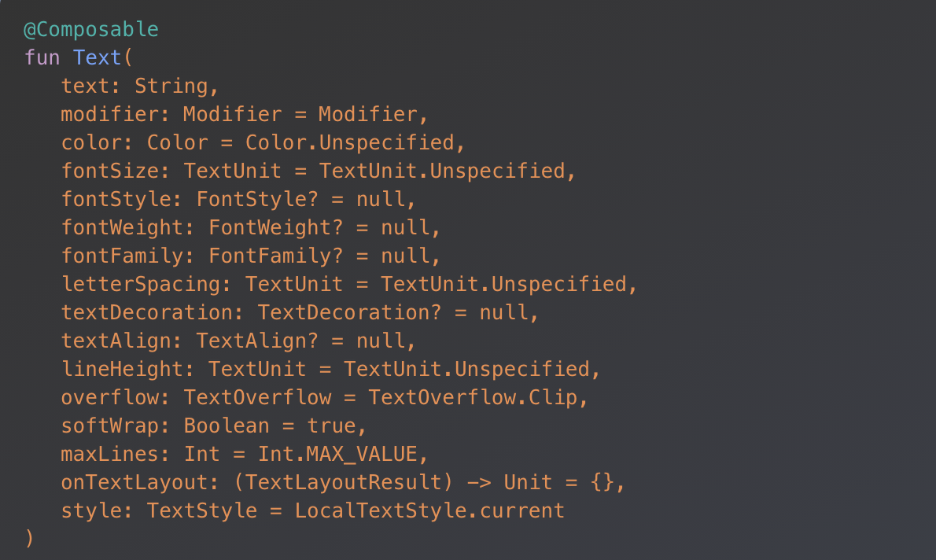
Task: Click the softWrap true value
Action: [x=330, y=426]
